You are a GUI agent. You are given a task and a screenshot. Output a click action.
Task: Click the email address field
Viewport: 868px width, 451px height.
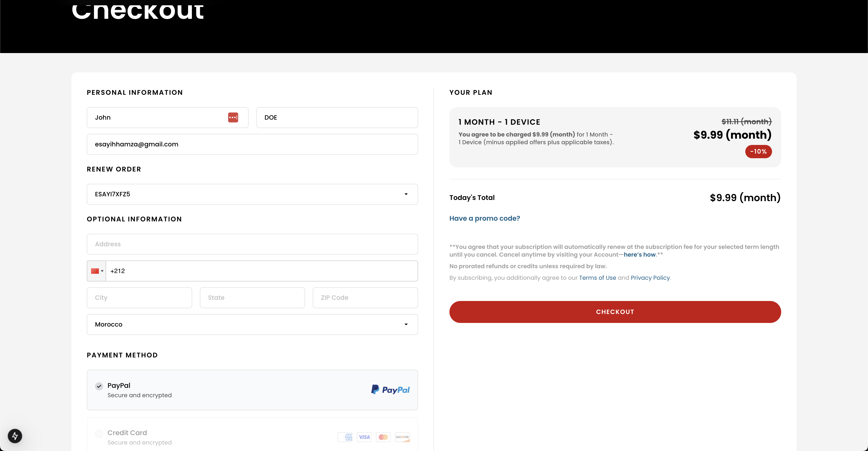(x=252, y=144)
